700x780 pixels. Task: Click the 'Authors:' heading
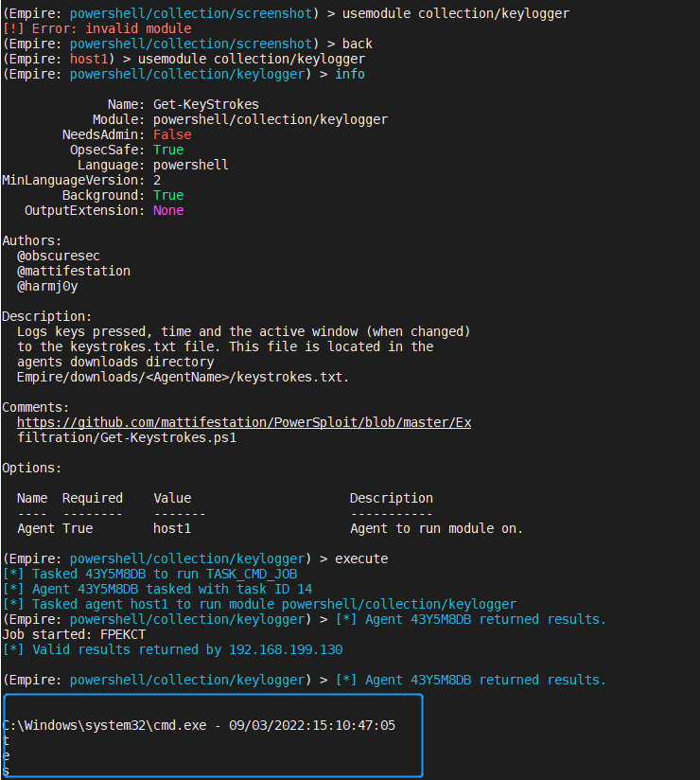click(32, 240)
